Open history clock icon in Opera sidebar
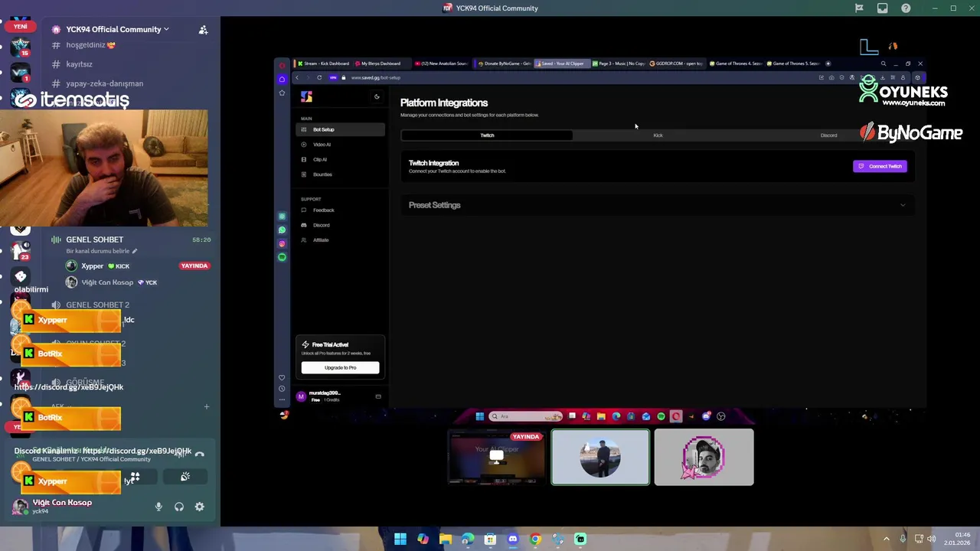This screenshot has height=551, width=980. click(282, 389)
